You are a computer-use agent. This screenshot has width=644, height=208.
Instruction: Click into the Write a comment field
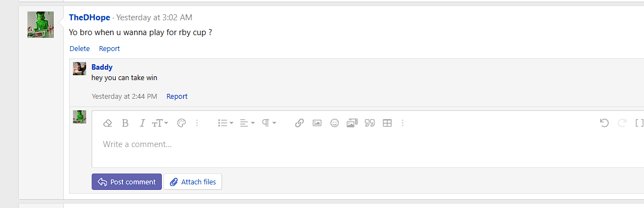click(368, 144)
